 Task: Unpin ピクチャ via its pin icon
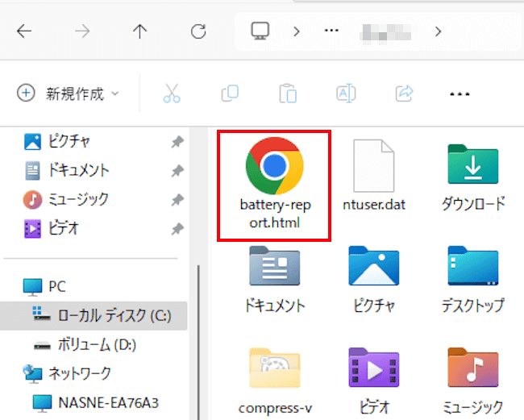pyautogui.click(x=177, y=142)
